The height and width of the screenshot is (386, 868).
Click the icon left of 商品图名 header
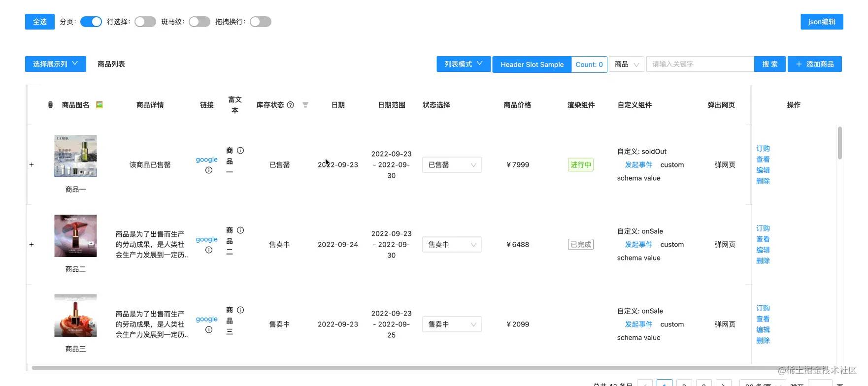(x=50, y=105)
